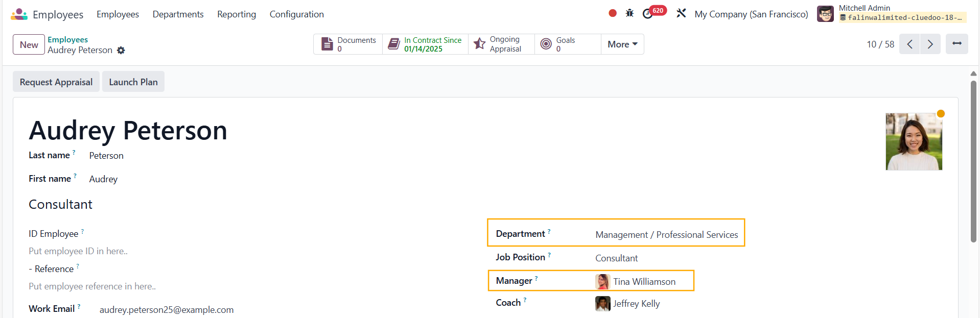Viewport: 980px width, 318px height.
Task: Open activities clock icon with 620 badge
Action: (648, 14)
